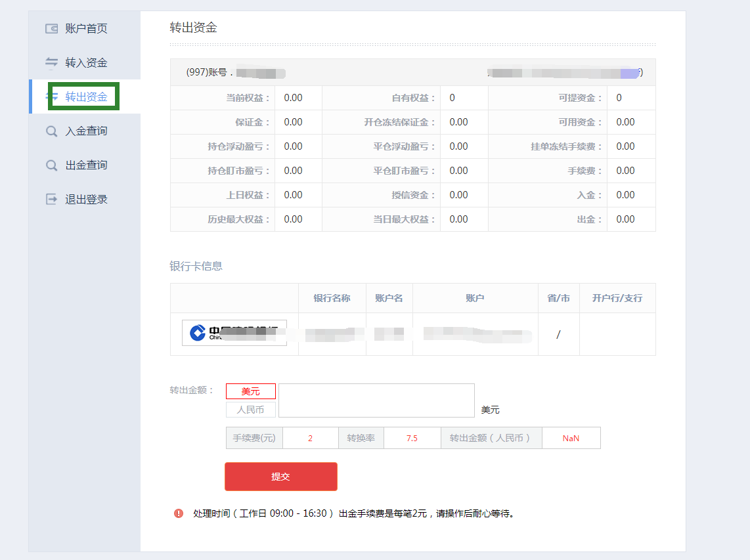Click the 开仓冻结保证金 label
750x560 pixels.
point(399,122)
